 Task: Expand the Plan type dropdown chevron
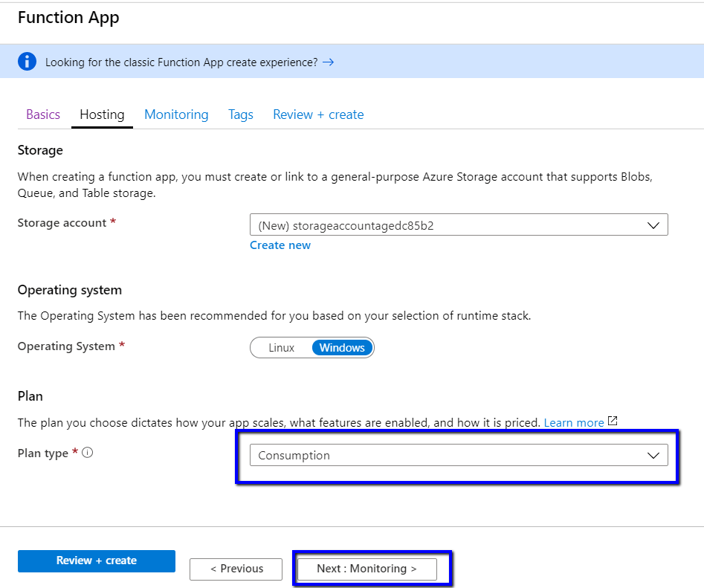click(x=653, y=456)
